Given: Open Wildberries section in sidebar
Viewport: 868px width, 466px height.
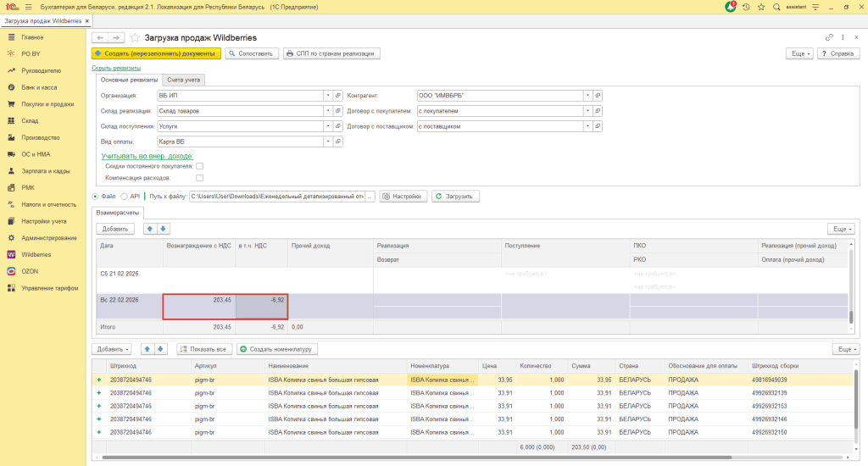Looking at the screenshot, I should click(x=36, y=254).
